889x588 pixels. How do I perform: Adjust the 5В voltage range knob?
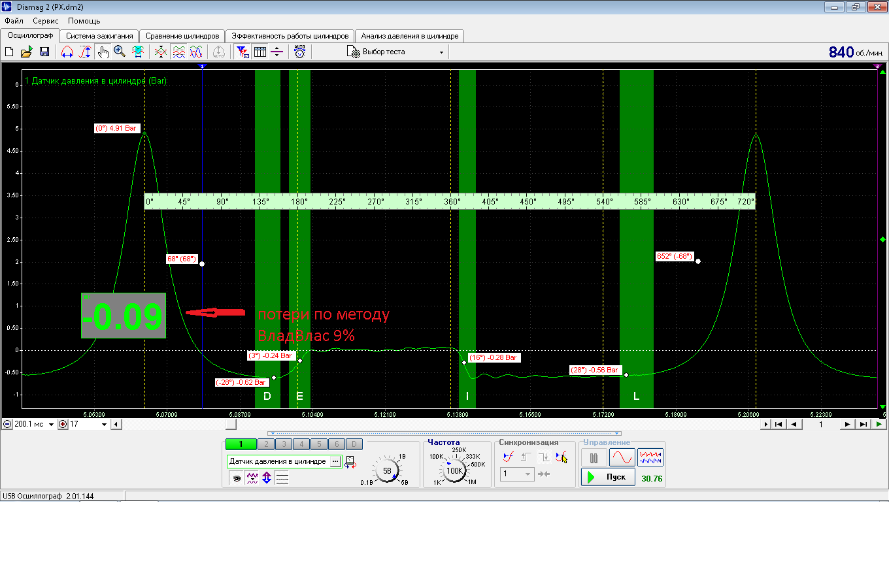(387, 470)
